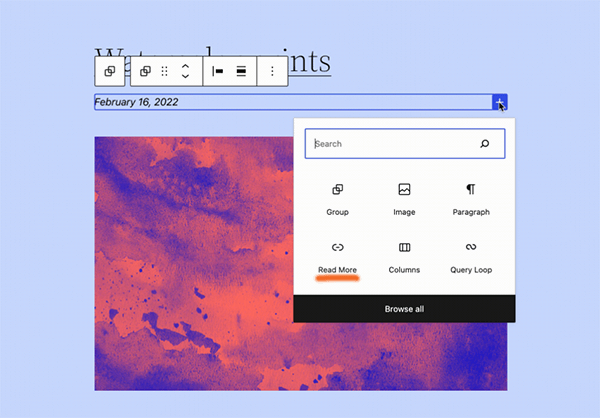Open the Group block type switcher
The height and width of the screenshot is (418, 600).
click(145, 71)
